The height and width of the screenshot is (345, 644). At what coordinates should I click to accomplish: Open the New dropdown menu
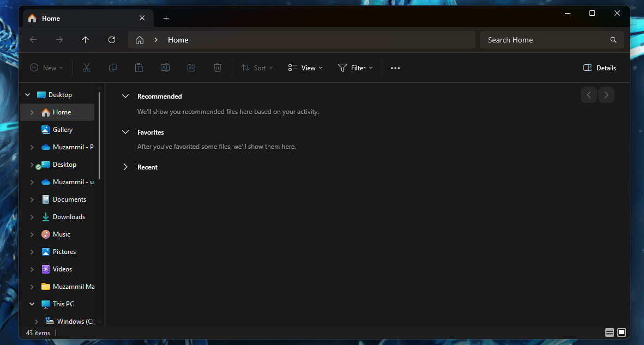(46, 68)
